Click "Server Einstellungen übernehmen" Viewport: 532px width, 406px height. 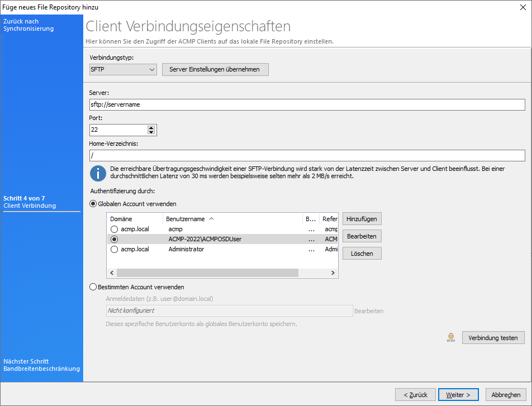215,69
